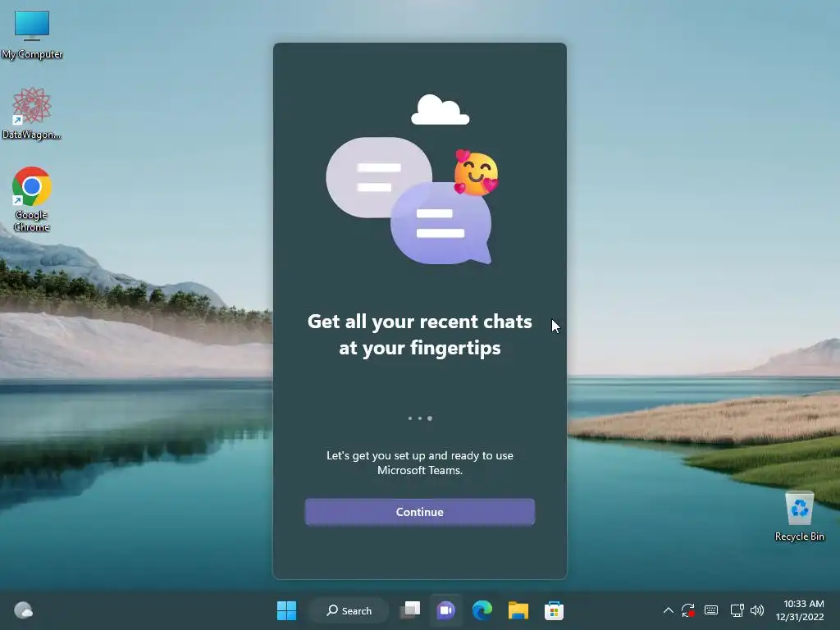The width and height of the screenshot is (840, 630).
Task: Launch Google Chrome from desktop
Action: [32, 199]
